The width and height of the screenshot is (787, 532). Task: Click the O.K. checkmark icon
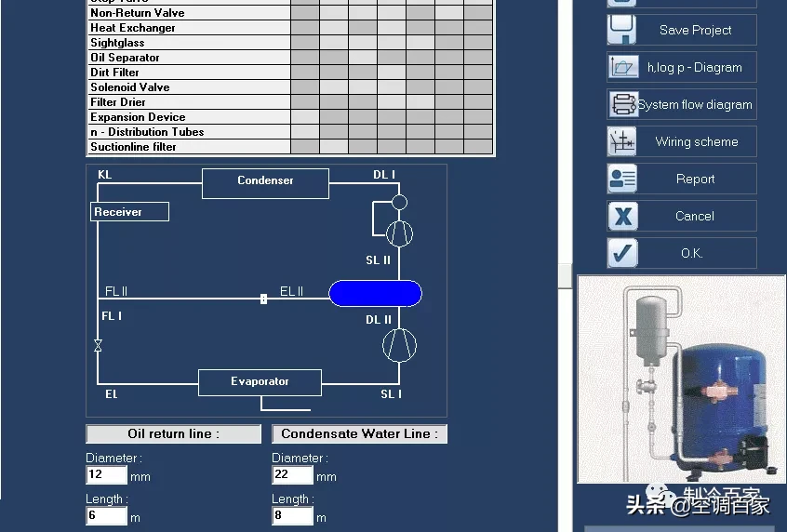pos(622,252)
